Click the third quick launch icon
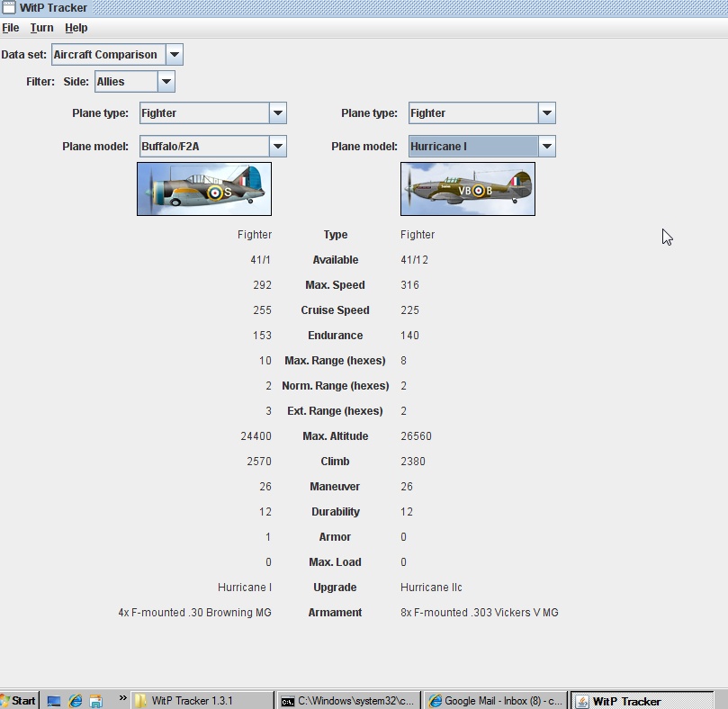Screen dimensions: 728x709 96,701
